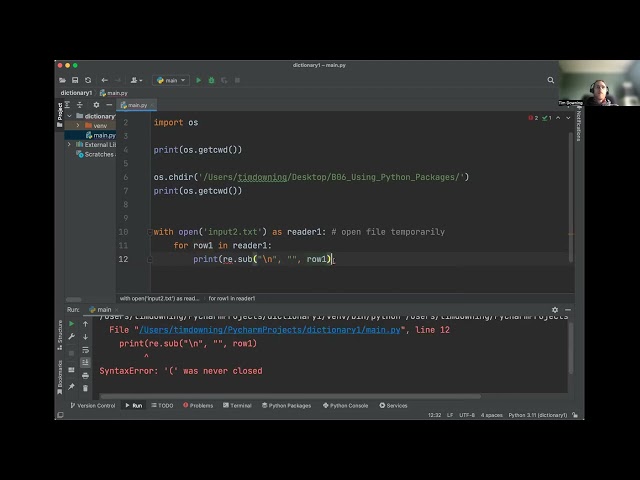
Task: Open the 'main' run configuration dropdown
Action: coord(171,80)
